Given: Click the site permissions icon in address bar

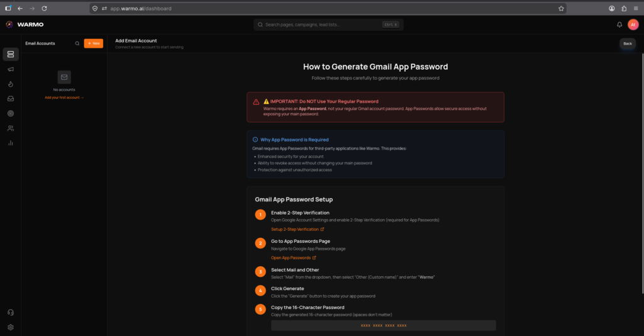Looking at the screenshot, I should pos(104,8).
